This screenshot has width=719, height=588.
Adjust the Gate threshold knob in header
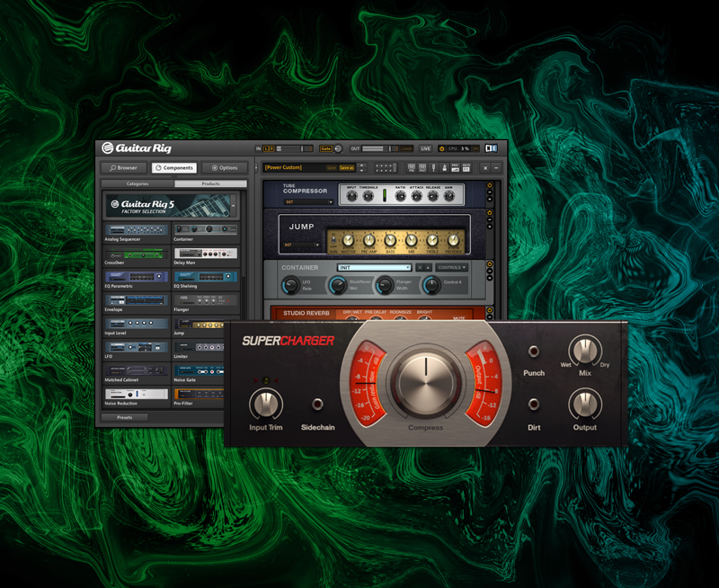coord(338,148)
